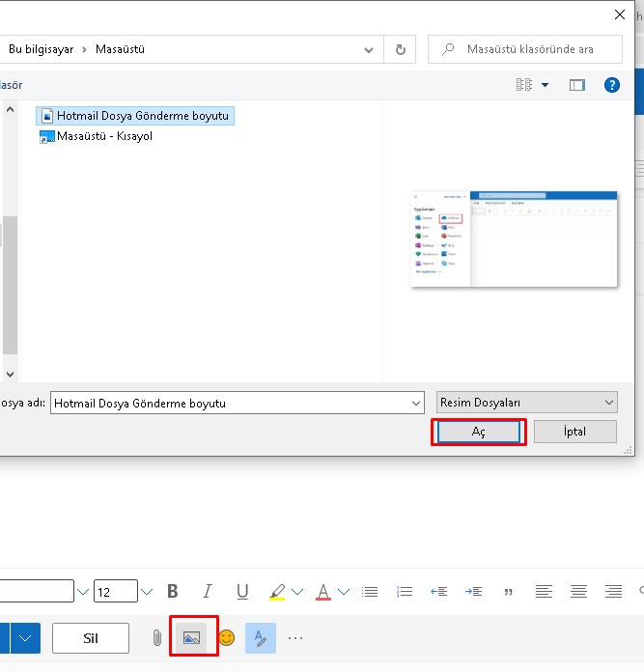The image size is (644, 672).
Task: Center align the text
Action: pos(578,592)
